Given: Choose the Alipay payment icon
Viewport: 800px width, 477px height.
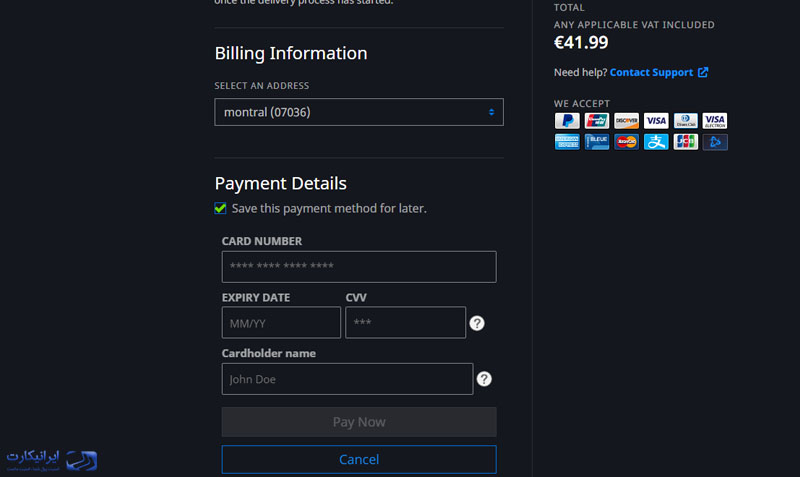Looking at the screenshot, I should [x=656, y=142].
